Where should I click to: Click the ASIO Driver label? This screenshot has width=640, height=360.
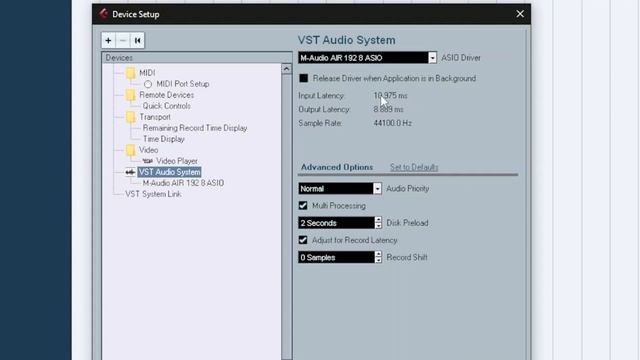461,58
